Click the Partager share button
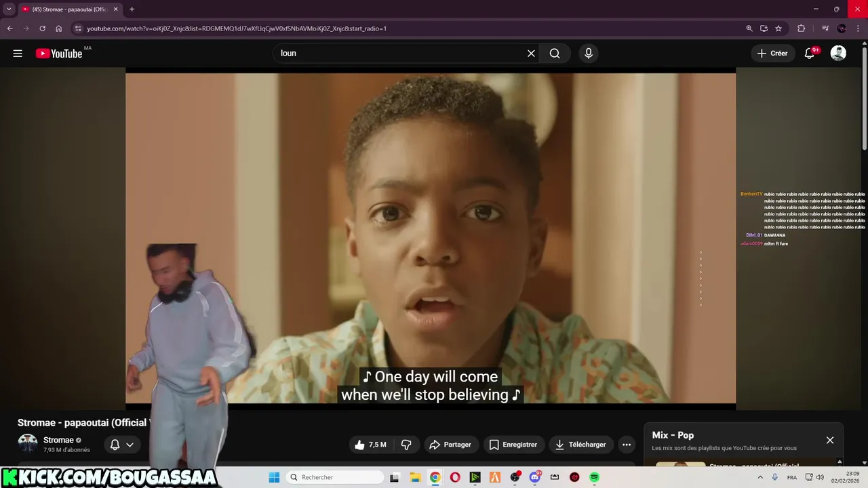868x488 pixels. point(450,445)
